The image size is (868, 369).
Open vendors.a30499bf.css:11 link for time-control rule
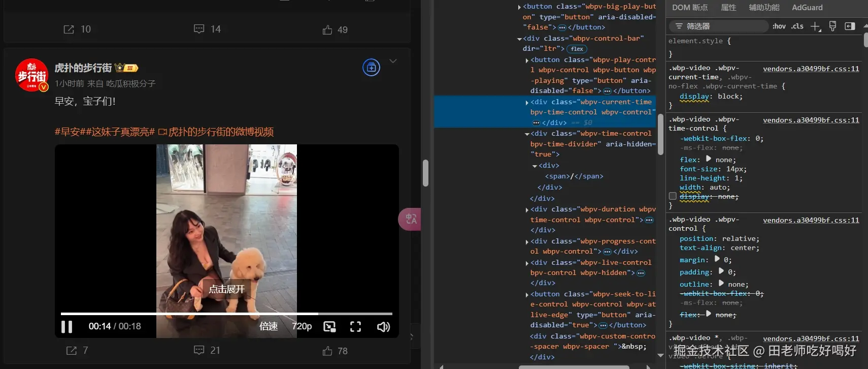[811, 120]
